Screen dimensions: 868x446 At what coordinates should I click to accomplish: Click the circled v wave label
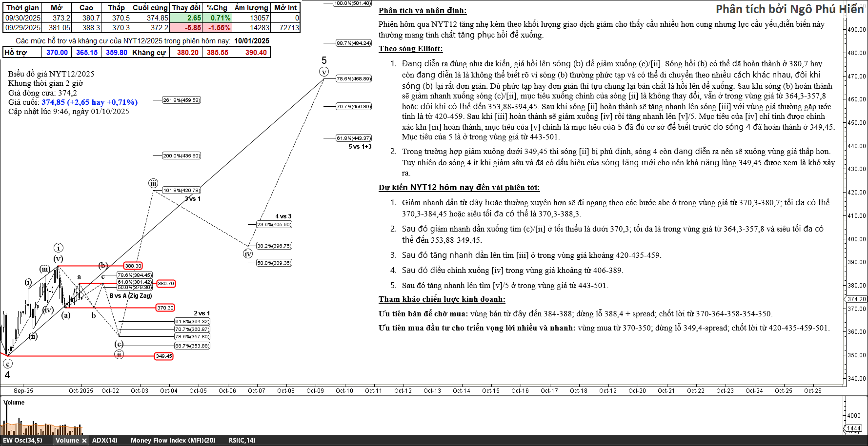coord(324,72)
